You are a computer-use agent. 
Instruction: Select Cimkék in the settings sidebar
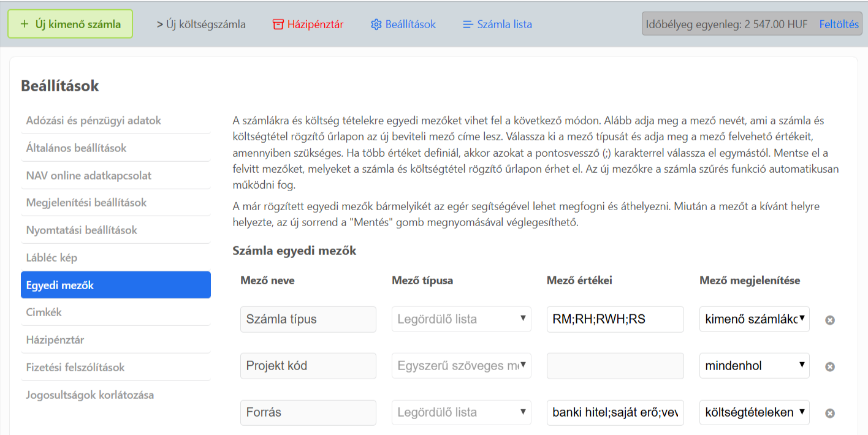pos(44,312)
